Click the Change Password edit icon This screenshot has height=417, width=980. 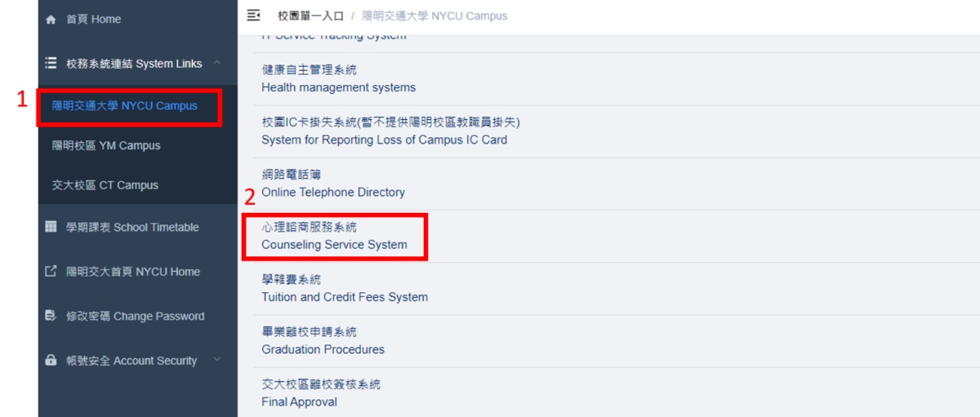[x=51, y=316]
